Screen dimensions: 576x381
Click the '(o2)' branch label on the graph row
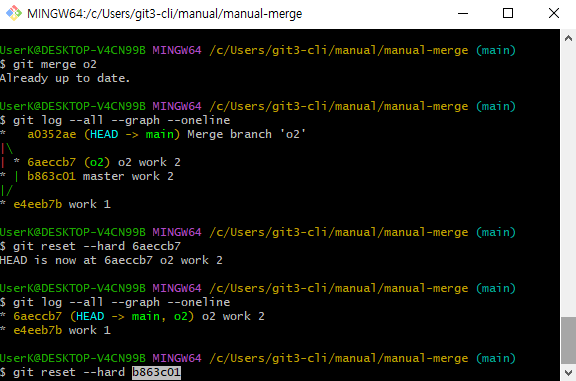click(x=97, y=162)
